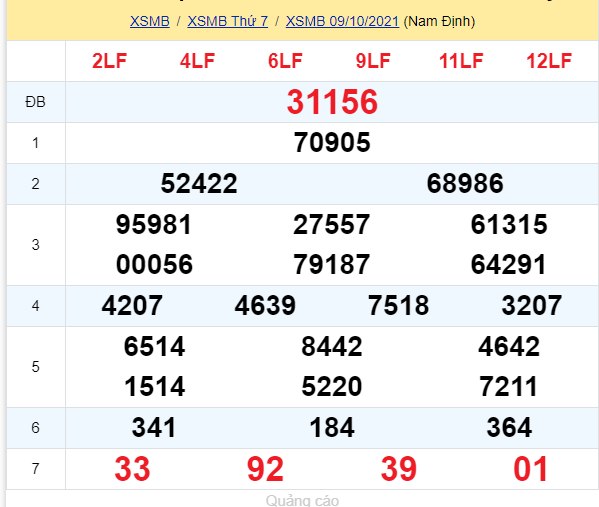Click seventh prize number 01

point(531,469)
